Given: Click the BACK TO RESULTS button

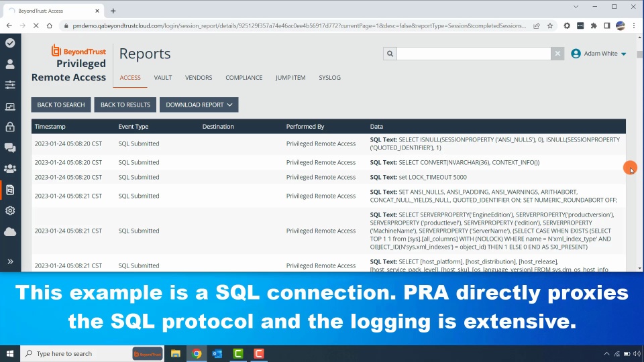Looking at the screenshot, I should (125, 105).
